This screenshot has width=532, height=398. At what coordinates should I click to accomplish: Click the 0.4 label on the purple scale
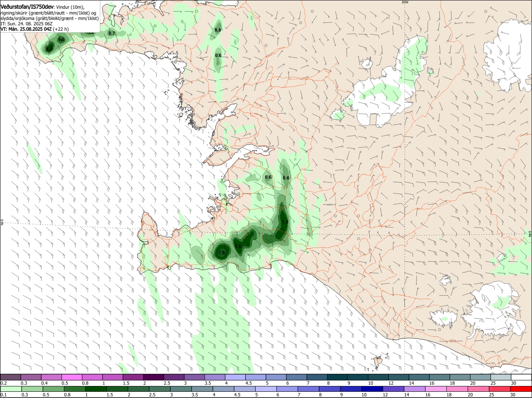click(x=44, y=383)
